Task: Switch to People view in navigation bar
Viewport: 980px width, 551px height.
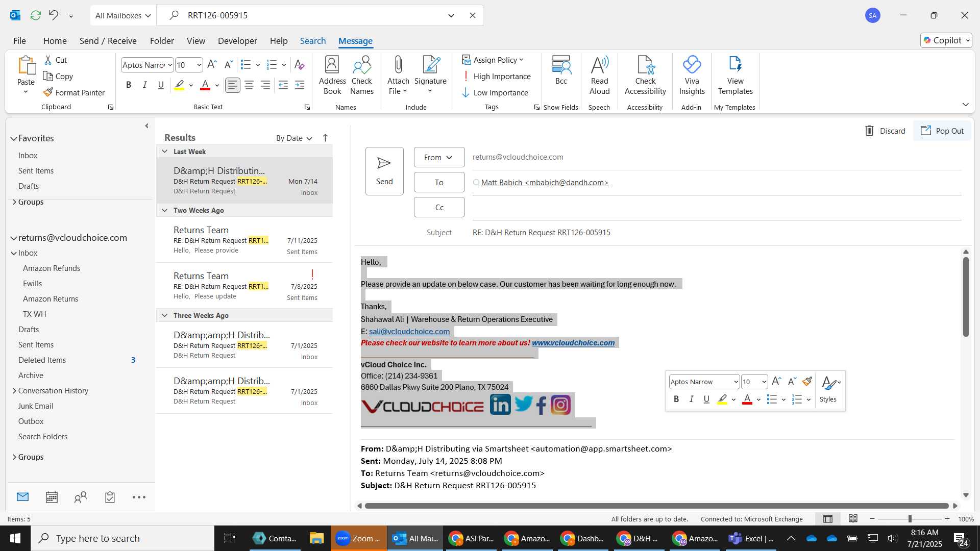Action: [x=81, y=497]
